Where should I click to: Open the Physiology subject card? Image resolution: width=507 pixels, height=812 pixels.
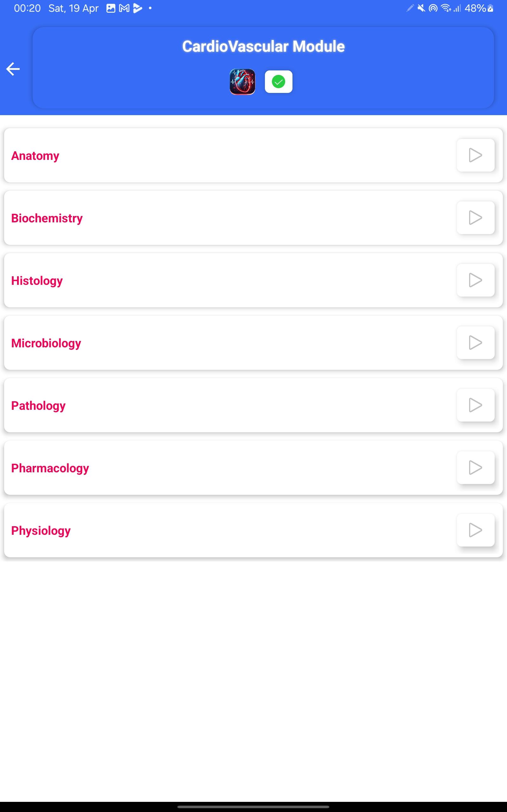tap(253, 530)
